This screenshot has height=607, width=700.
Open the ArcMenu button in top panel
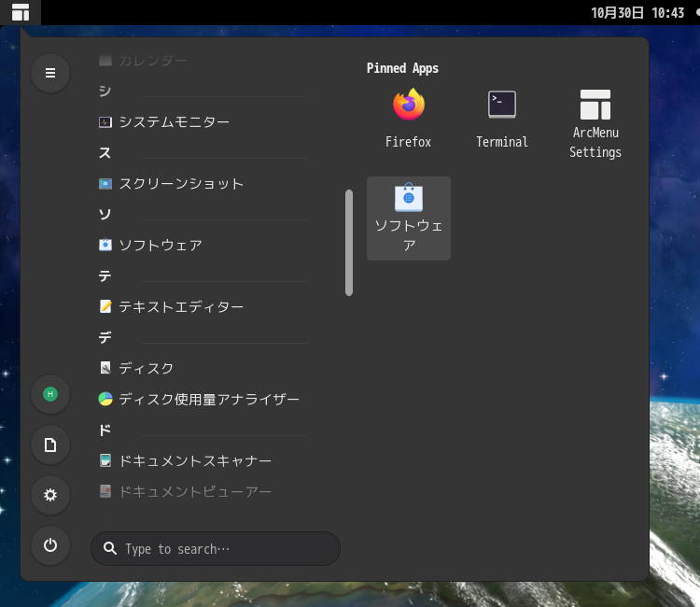[x=21, y=12]
